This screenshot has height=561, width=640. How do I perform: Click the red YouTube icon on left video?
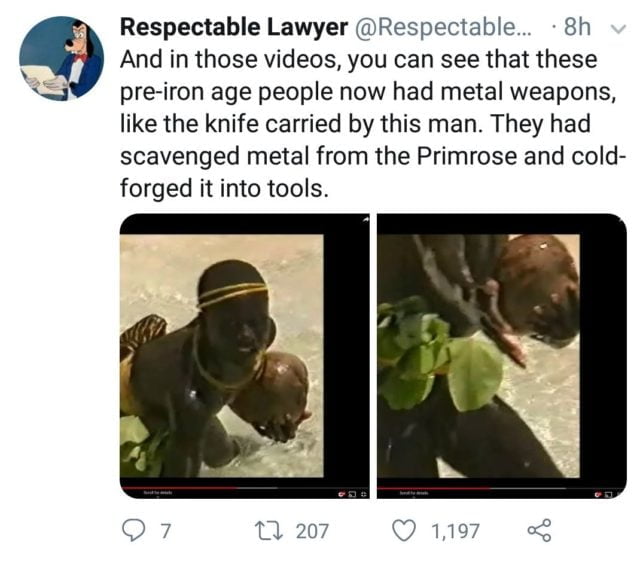tap(342, 494)
